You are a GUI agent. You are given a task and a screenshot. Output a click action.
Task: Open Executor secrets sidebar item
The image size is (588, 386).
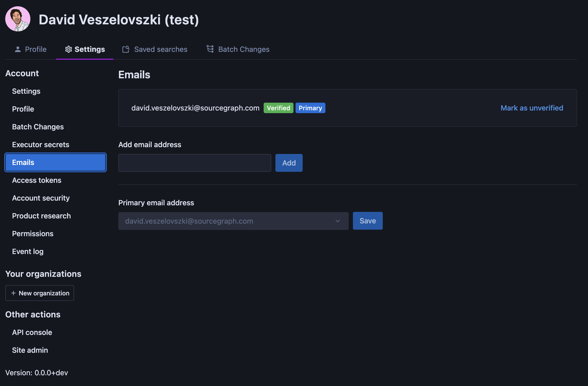pos(41,145)
